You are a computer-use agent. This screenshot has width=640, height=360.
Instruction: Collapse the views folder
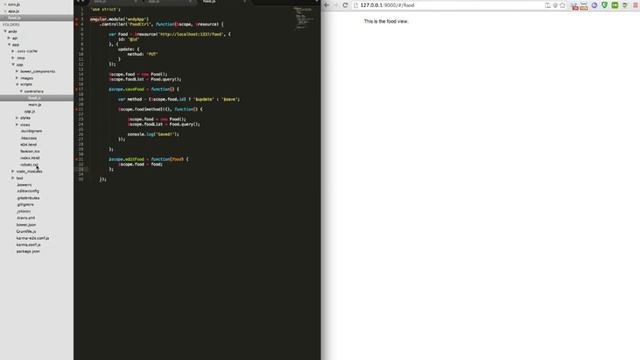[17, 124]
